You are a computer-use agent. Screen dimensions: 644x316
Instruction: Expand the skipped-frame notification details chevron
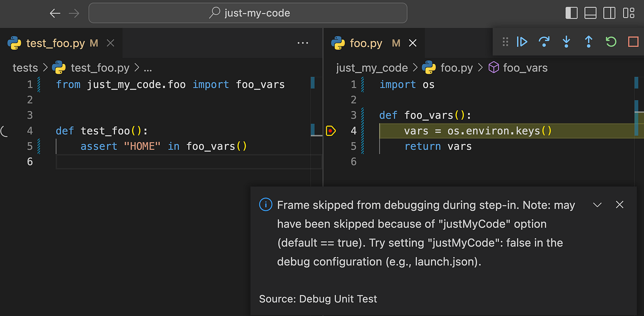point(597,205)
